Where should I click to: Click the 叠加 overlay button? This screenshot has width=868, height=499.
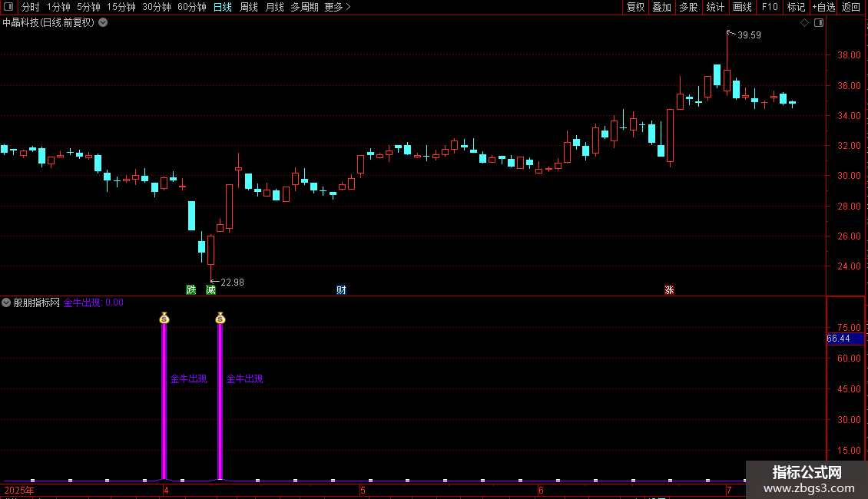coord(661,7)
